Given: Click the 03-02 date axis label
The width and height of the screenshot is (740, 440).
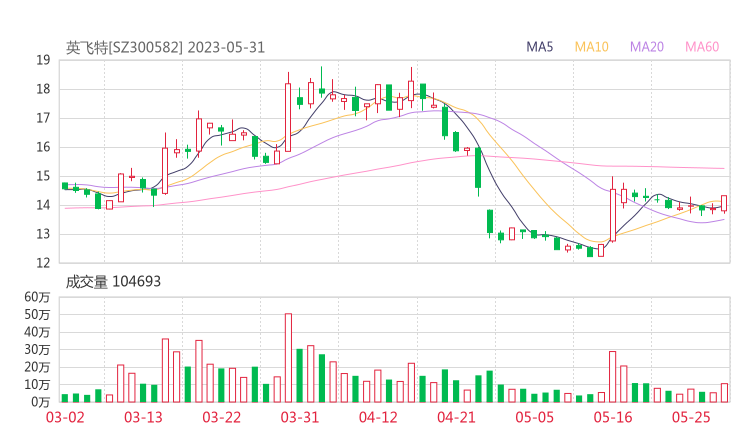Looking at the screenshot, I should point(65,417).
